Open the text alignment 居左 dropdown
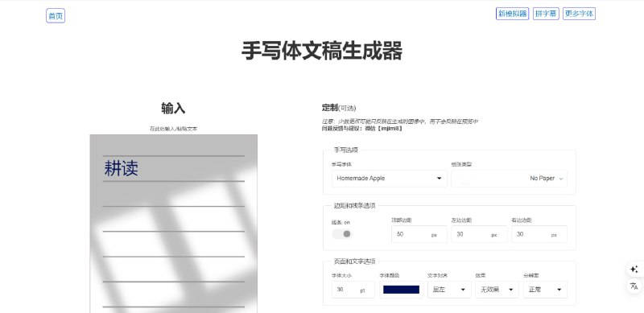 [449, 290]
